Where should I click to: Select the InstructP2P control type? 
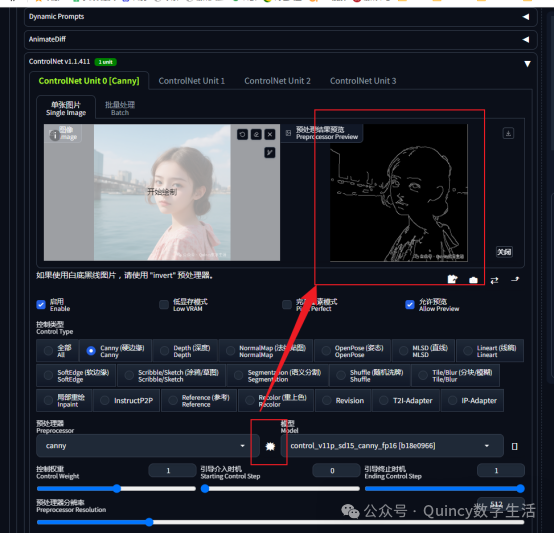[126, 401]
